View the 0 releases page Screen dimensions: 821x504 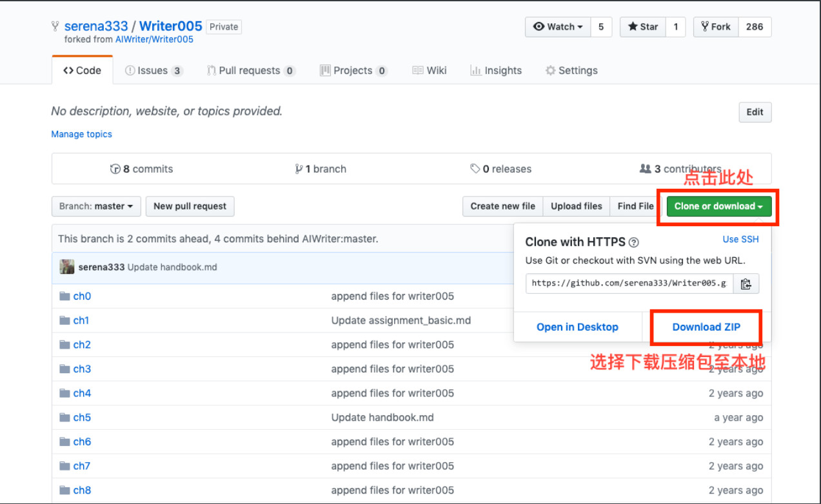(501, 169)
